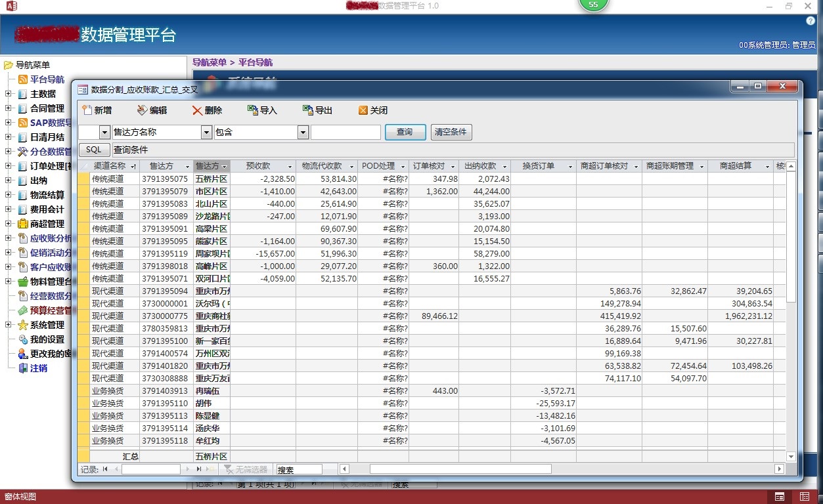Screen dimensions: 823x504
Task: Click the 无筛选器 filter button
Action: (246, 469)
